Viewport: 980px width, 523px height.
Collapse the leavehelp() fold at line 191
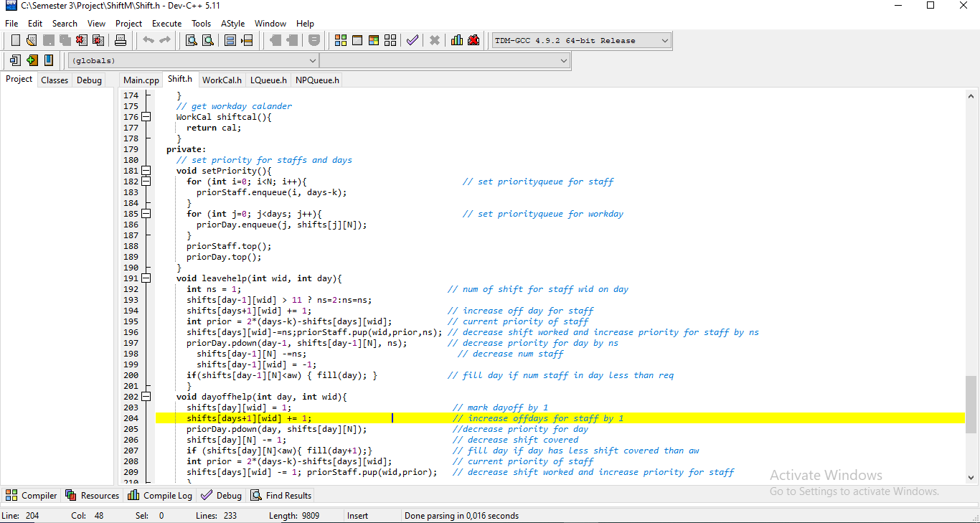[146, 278]
